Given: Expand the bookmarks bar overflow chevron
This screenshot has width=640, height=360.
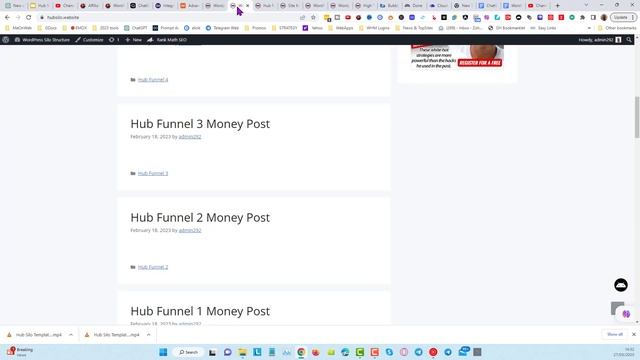Looking at the screenshot, I should (x=589, y=28).
